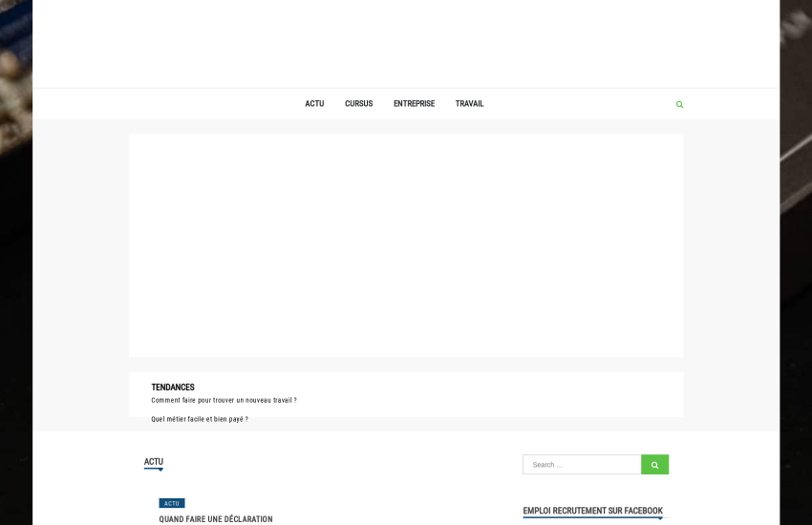
Task: Open the ACTU menu item
Action: [x=314, y=104]
